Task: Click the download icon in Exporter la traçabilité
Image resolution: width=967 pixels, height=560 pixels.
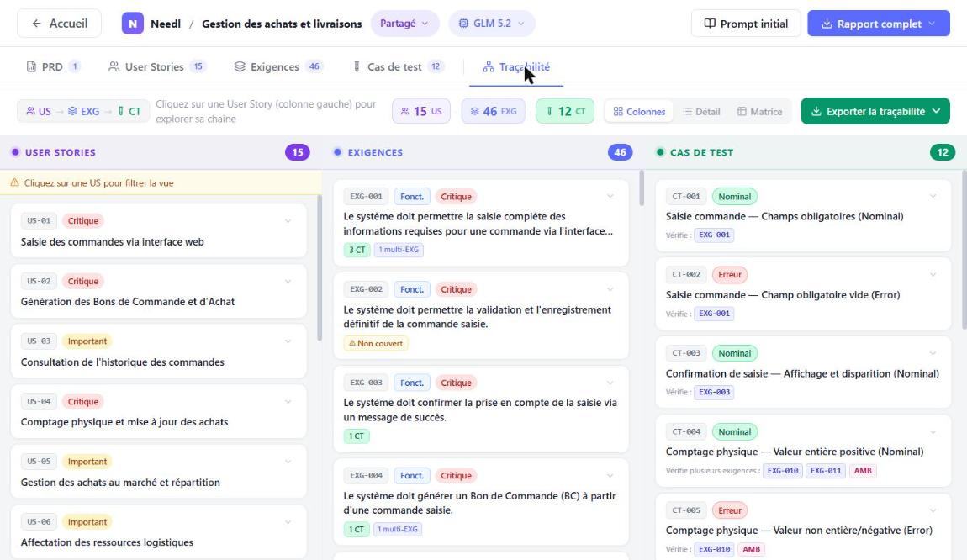Action: click(x=816, y=111)
